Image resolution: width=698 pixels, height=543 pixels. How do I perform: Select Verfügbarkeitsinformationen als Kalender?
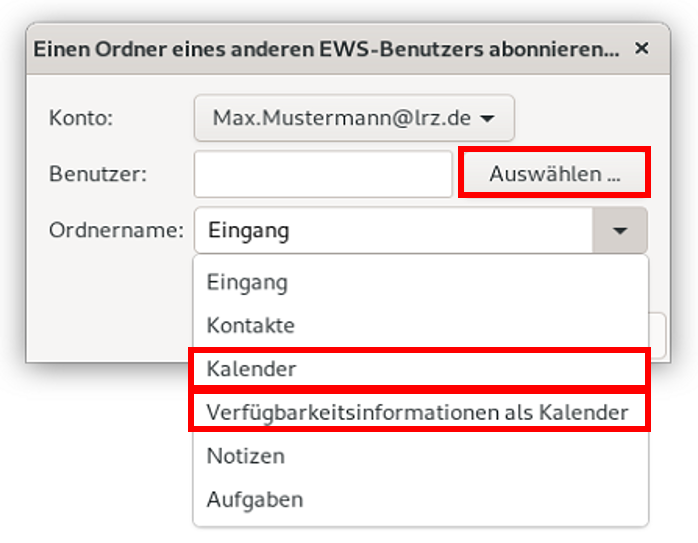417,412
